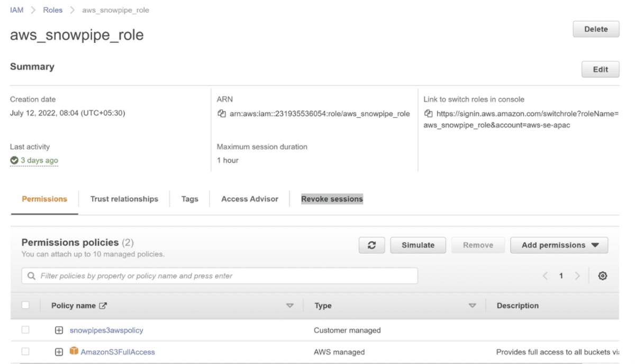Screen dimensions: 635x364
Task: Click the refresh icon in Permissions policies
Action: point(371,245)
